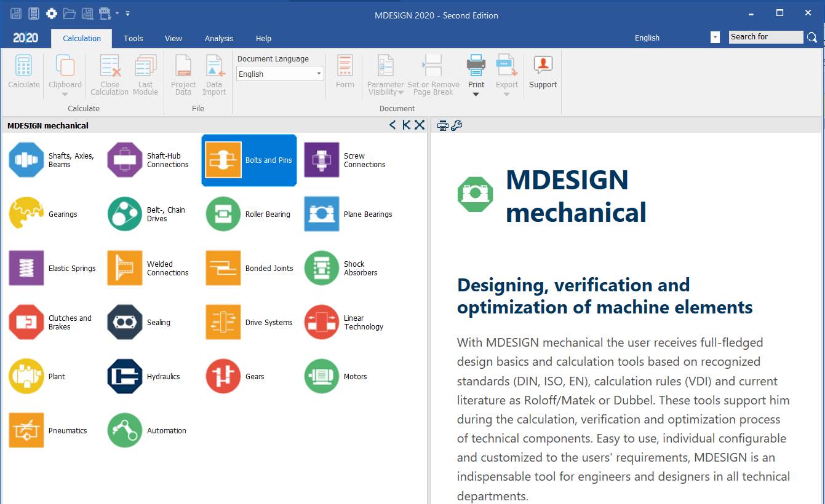Click the gear settings icon in the title bar
This screenshot has height=504, width=825.
(x=52, y=13)
